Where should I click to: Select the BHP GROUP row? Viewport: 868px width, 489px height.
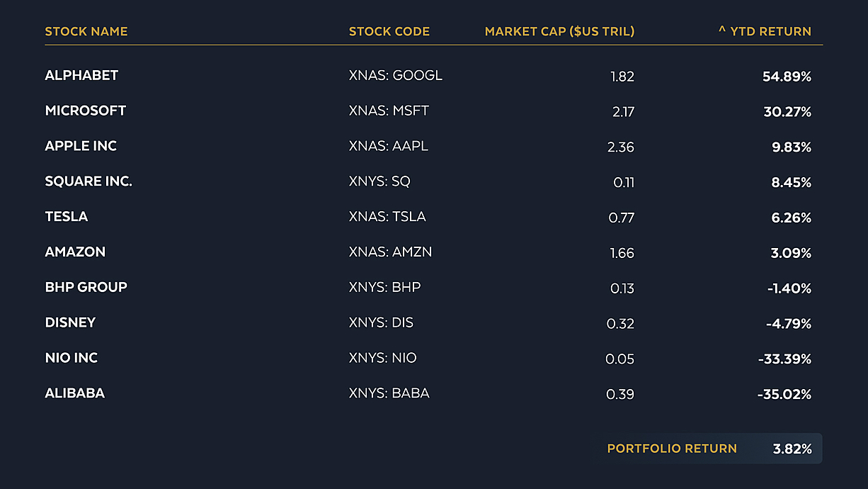(433, 288)
